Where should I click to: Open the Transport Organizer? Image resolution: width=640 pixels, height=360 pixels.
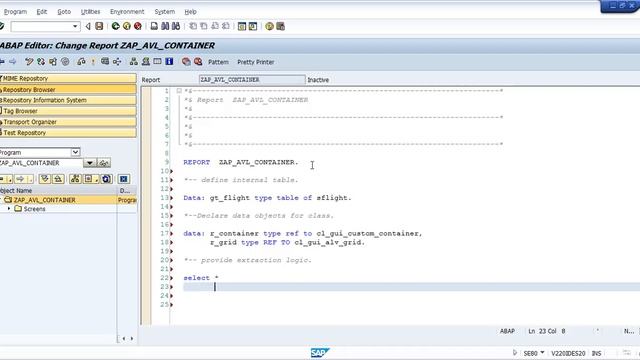[x=68, y=122]
